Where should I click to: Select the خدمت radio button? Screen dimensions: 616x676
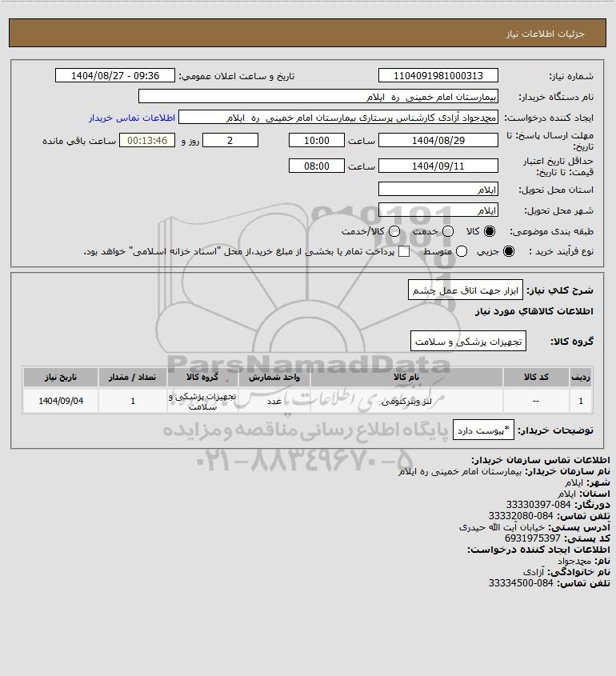(448, 231)
